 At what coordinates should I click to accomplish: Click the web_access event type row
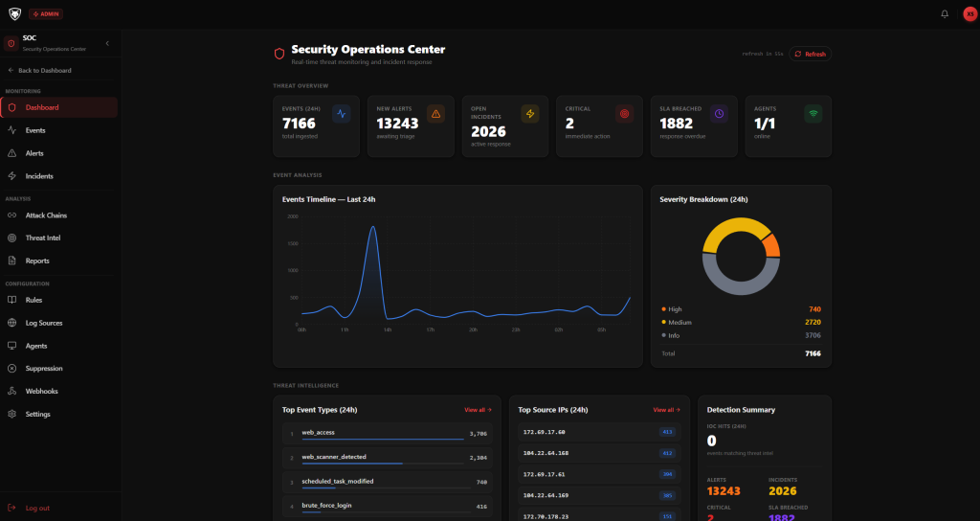coord(387,434)
